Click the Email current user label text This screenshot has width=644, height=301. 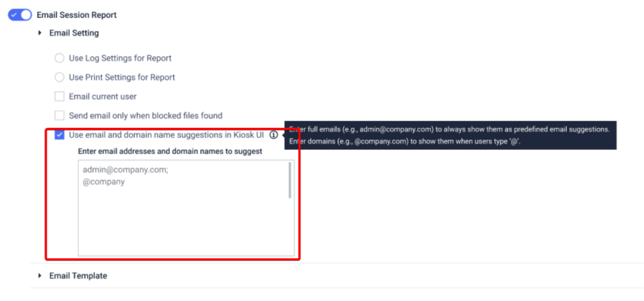(103, 97)
